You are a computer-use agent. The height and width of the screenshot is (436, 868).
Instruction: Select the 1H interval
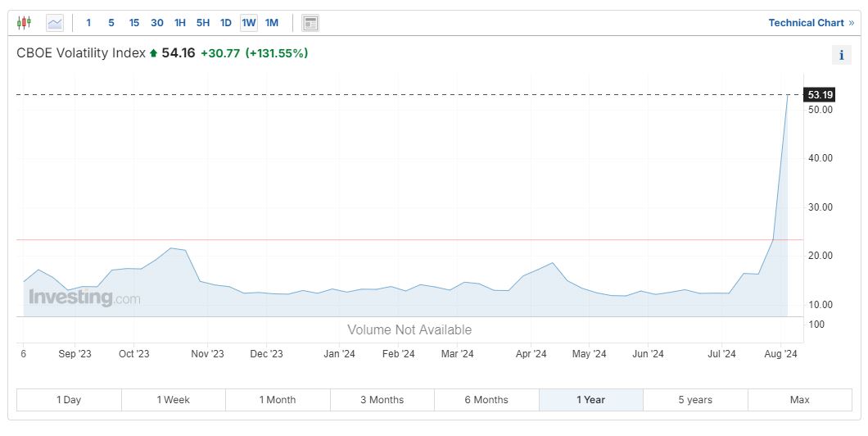(180, 23)
